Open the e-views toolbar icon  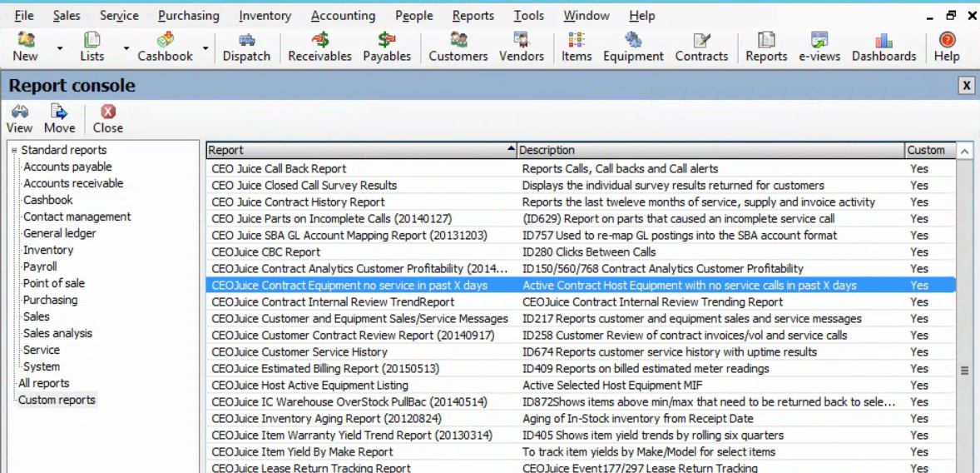click(x=820, y=47)
